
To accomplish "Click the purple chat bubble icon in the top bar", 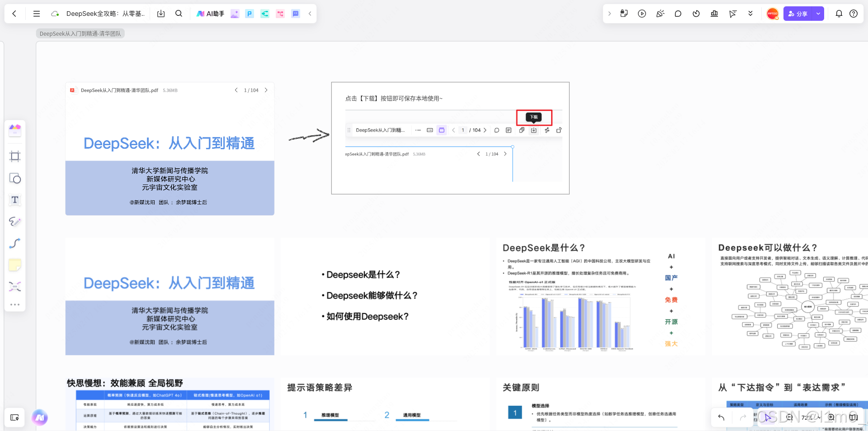I will [x=296, y=14].
